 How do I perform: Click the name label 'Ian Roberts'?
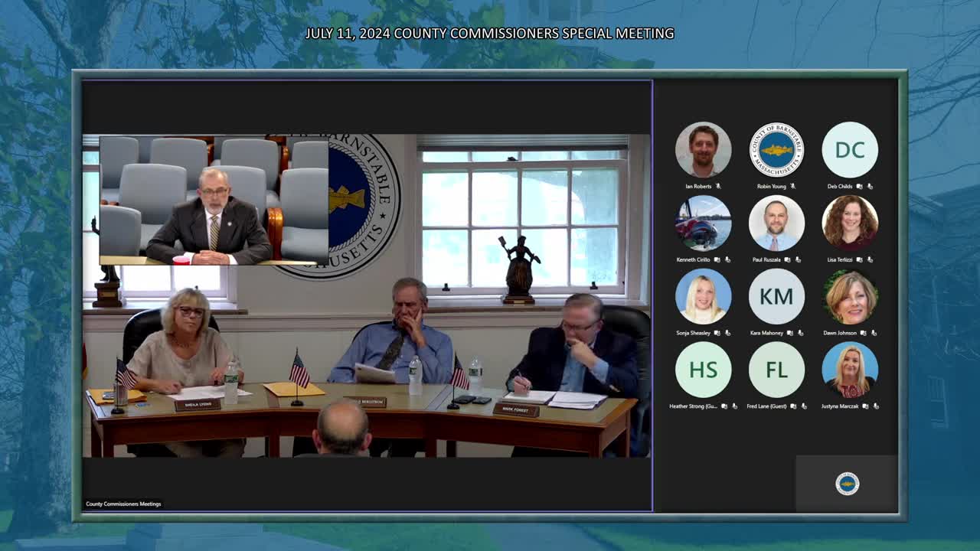(698, 187)
